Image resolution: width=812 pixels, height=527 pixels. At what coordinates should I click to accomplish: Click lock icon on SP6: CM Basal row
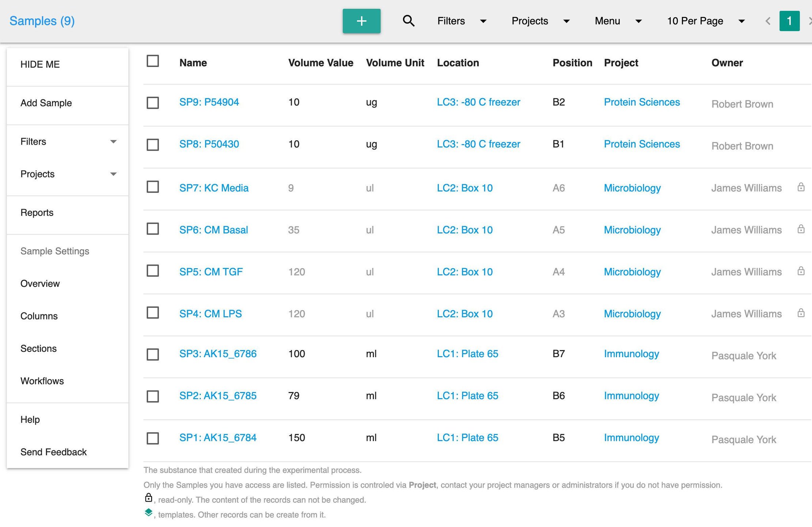point(801,229)
